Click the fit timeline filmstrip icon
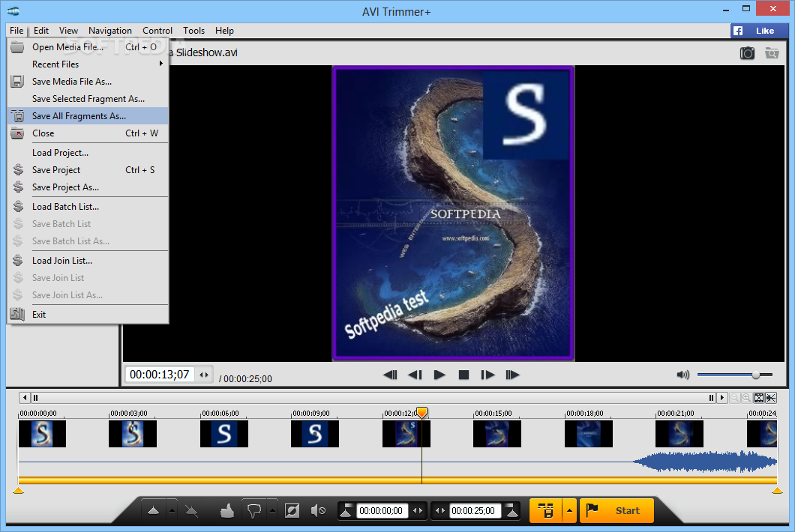The height and width of the screenshot is (532, 795). 759,398
